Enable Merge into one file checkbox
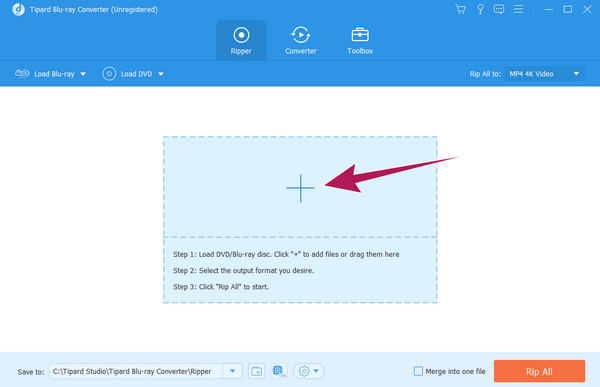This screenshot has height=387, width=600. [419, 371]
